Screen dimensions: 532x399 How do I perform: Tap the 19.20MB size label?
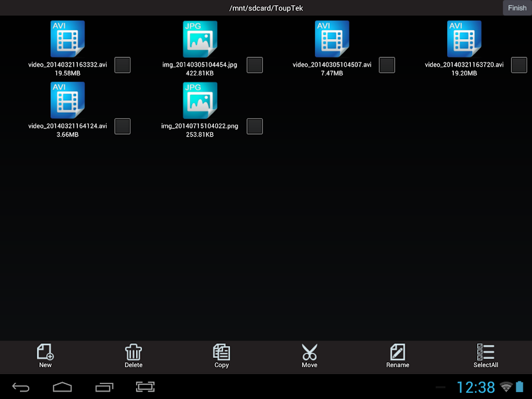464,74
